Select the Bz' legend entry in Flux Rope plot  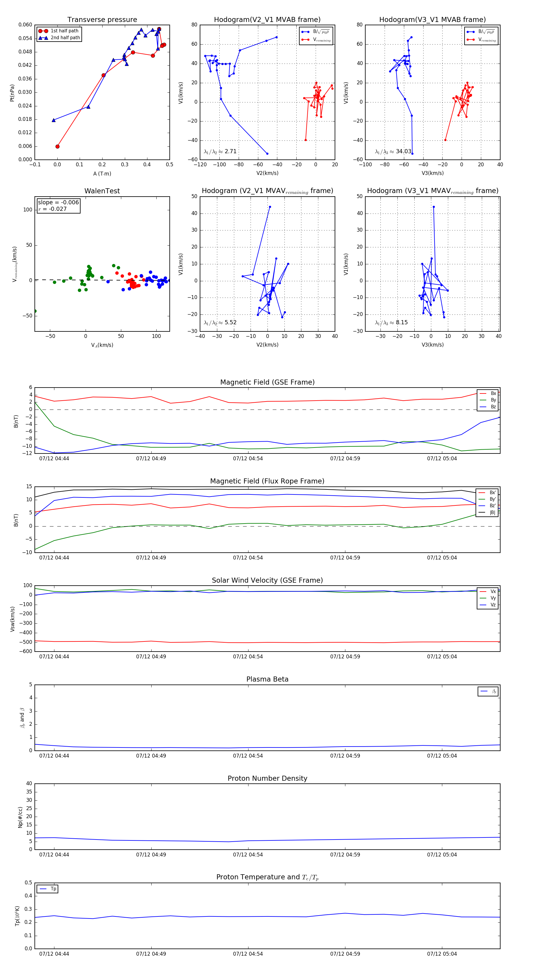487,506
